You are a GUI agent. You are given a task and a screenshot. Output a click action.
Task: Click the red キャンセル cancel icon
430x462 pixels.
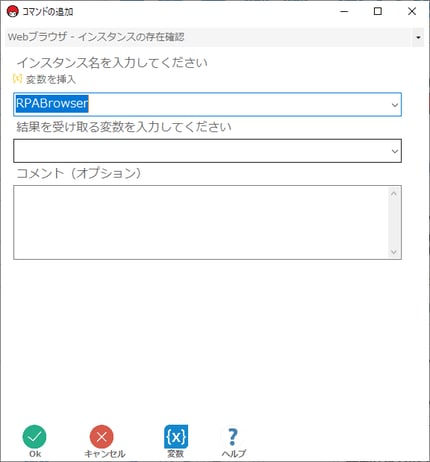(x=102, y=436)
